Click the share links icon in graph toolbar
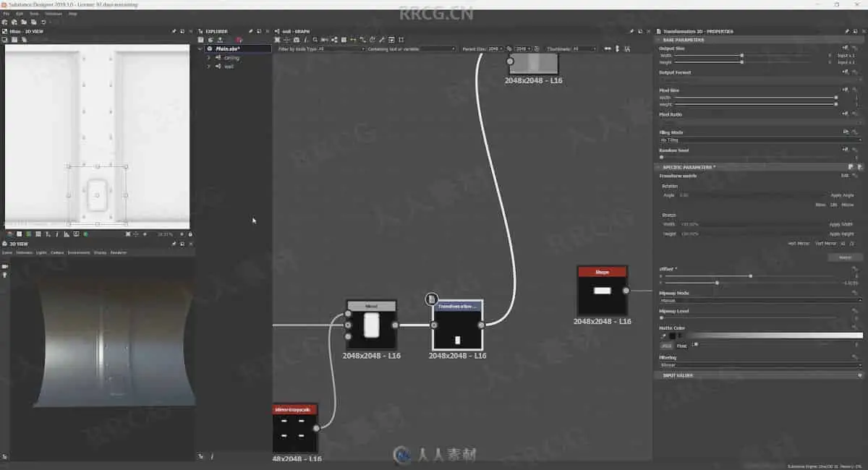 click(334, 40)
